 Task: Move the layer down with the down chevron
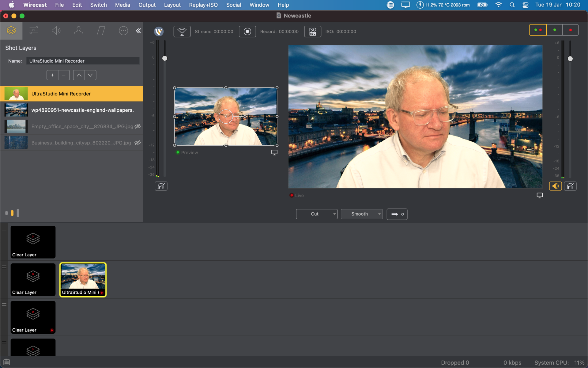click(x=90, y=75)
